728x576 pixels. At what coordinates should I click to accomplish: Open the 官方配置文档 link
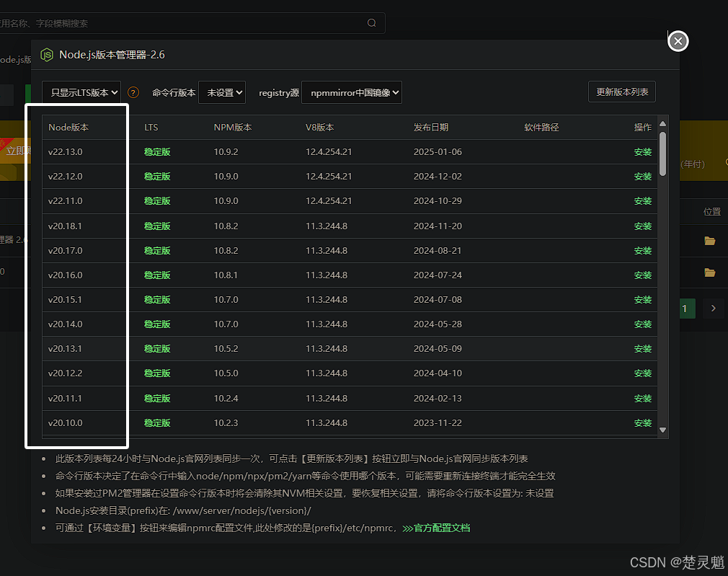pos(436,528)
